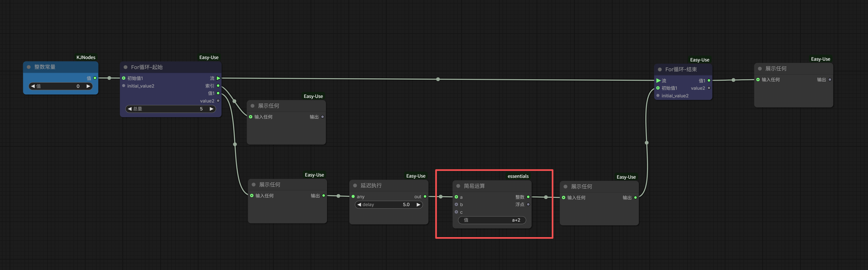Click the 值 expression field showing a+2
This screenshot has width=868, height=270.
coord(492,220)
